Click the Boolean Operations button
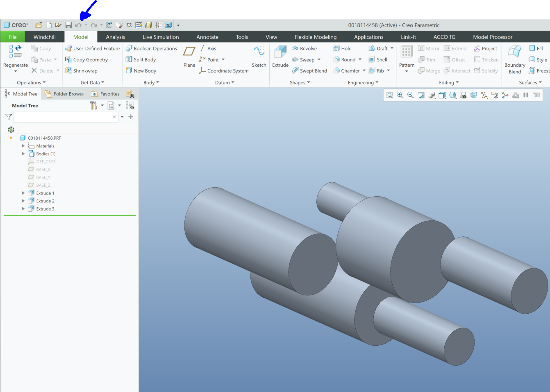This screenshot has width=550, height=392. click(x=151, y=48)
